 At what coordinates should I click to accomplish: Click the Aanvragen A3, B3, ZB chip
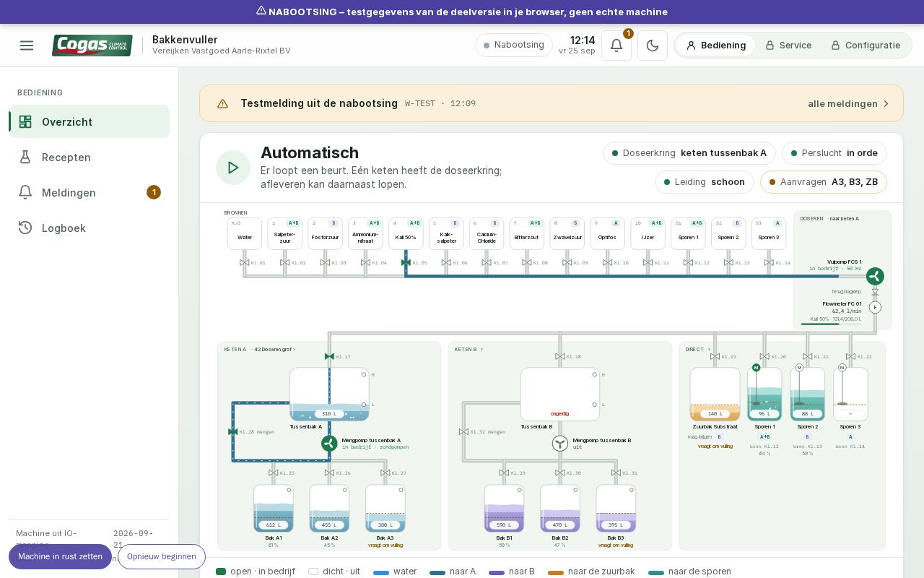[824, 182]
